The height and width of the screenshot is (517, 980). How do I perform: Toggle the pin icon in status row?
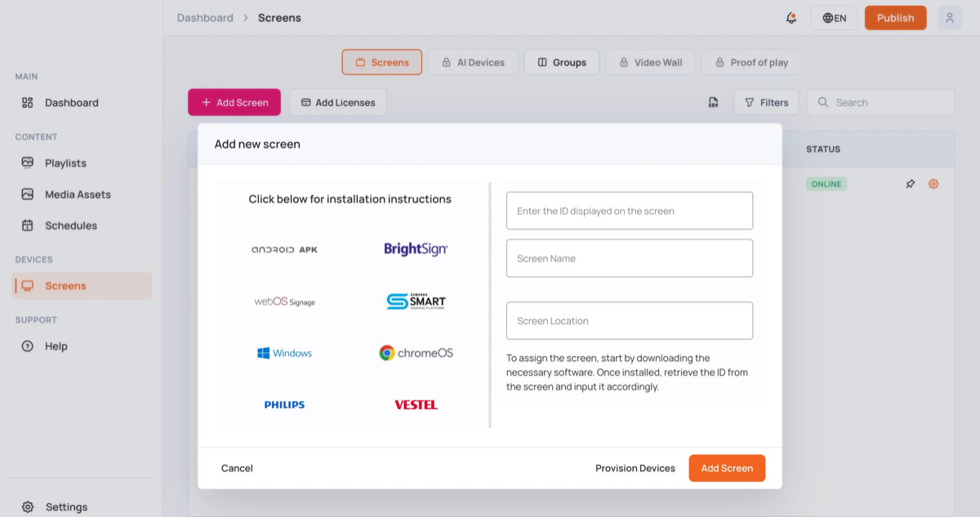click(910, 184)
